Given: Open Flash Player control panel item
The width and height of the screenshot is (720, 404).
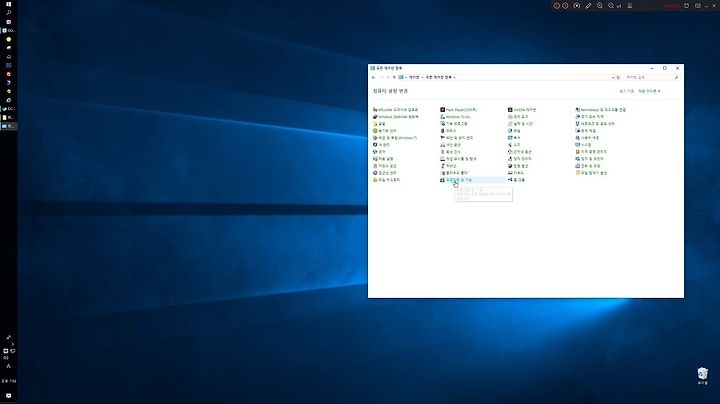Looking at the screenshot, I should (x=458, y=110).
